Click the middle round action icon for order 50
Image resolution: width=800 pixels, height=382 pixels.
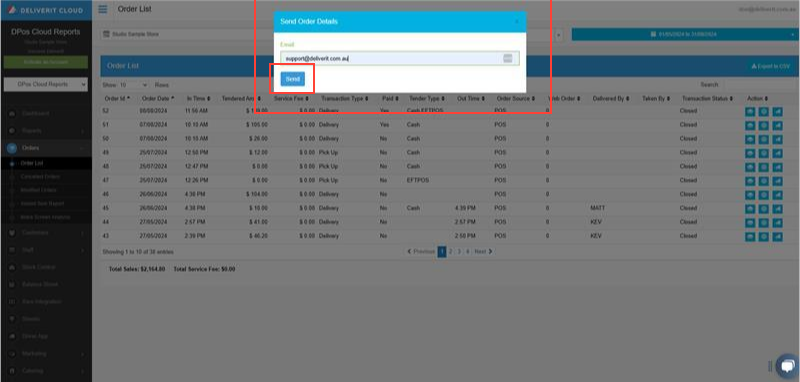coord(763,139)
